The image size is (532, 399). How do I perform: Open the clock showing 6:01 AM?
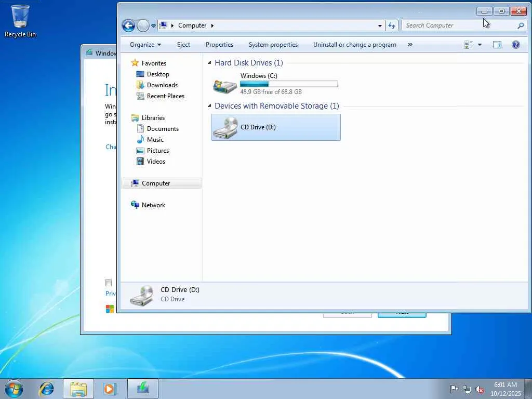pos(505,389)
